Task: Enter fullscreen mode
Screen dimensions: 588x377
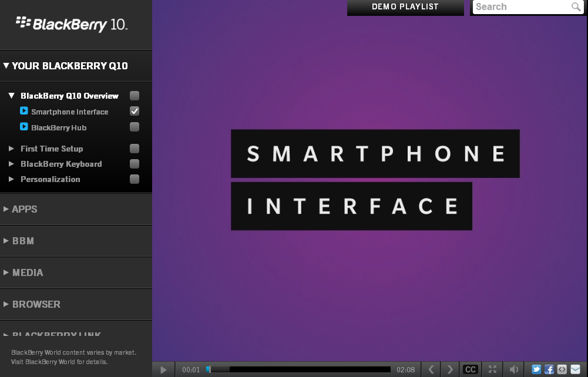Action: [492, 369]
